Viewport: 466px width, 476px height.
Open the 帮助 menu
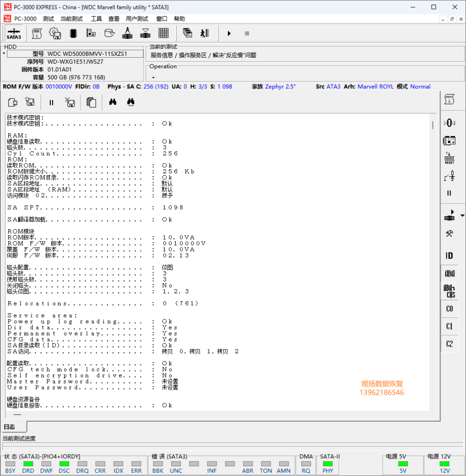(x=179, y=19)
